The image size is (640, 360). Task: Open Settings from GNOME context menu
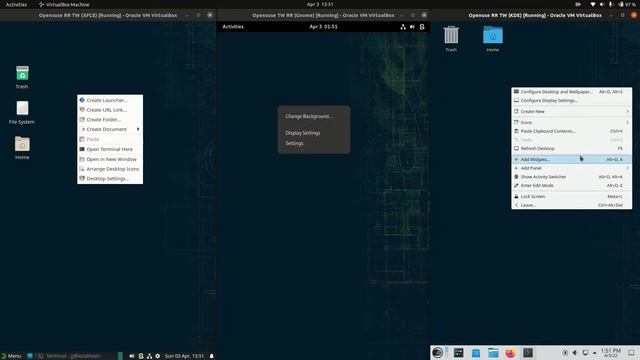pos(314,143)
